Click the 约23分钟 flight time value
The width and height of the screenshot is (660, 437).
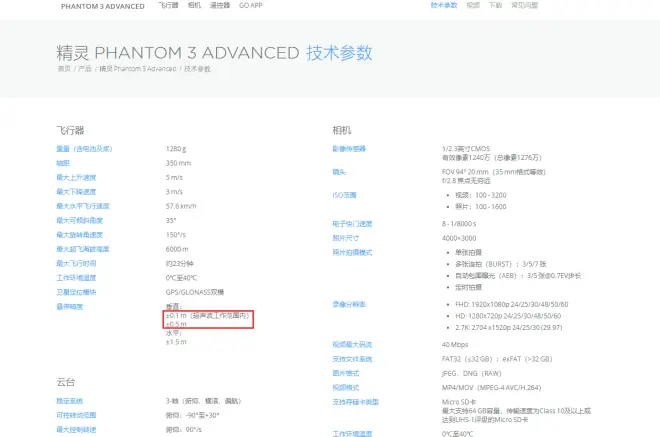(x=179, y=263)
